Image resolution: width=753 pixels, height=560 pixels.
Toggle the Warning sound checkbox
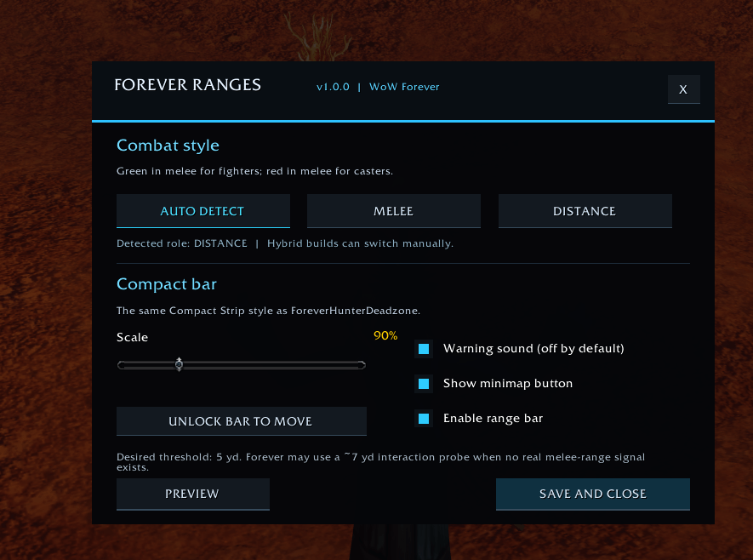[424, 349]
